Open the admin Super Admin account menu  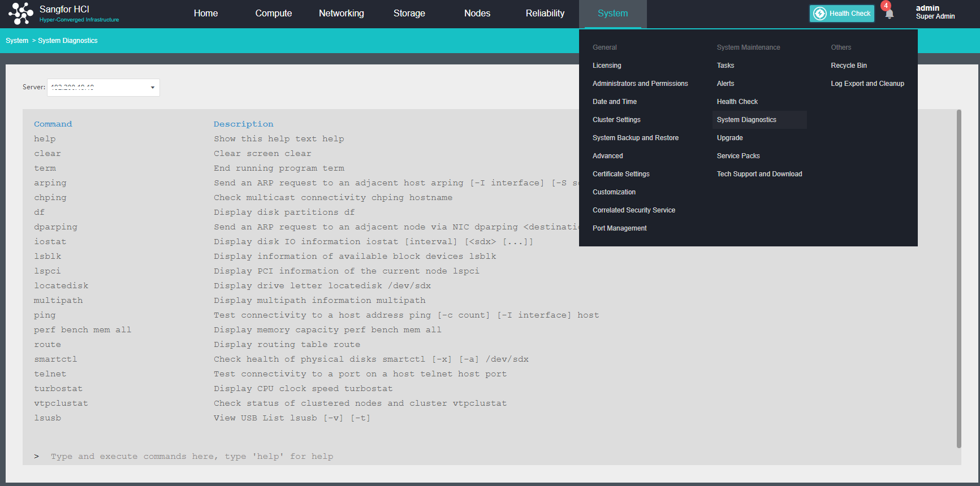(x=935, y=12)
